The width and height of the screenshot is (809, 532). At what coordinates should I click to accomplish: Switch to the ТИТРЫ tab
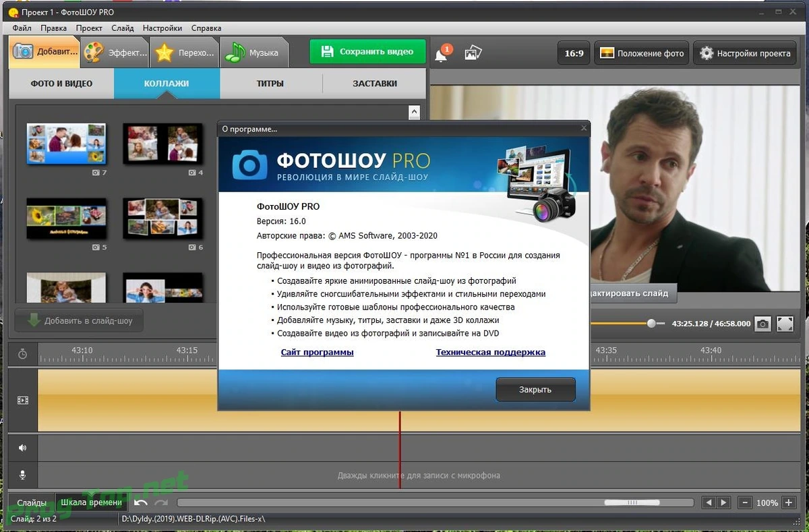pyautogui.click(x=270, y=84)
